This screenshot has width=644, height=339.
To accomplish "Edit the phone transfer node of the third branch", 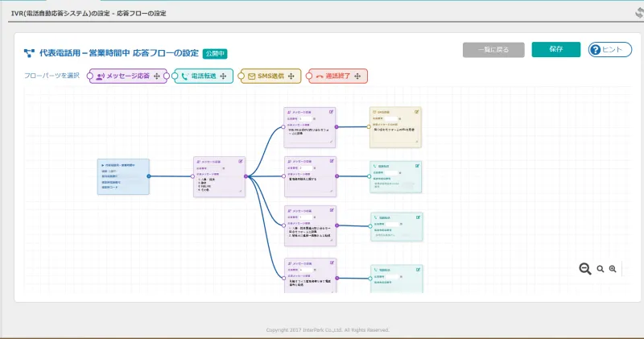I will [418, 217].
